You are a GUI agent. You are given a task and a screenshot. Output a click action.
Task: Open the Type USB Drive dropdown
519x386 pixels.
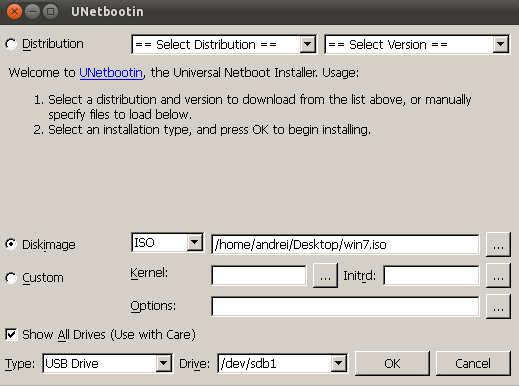(107, 363)
